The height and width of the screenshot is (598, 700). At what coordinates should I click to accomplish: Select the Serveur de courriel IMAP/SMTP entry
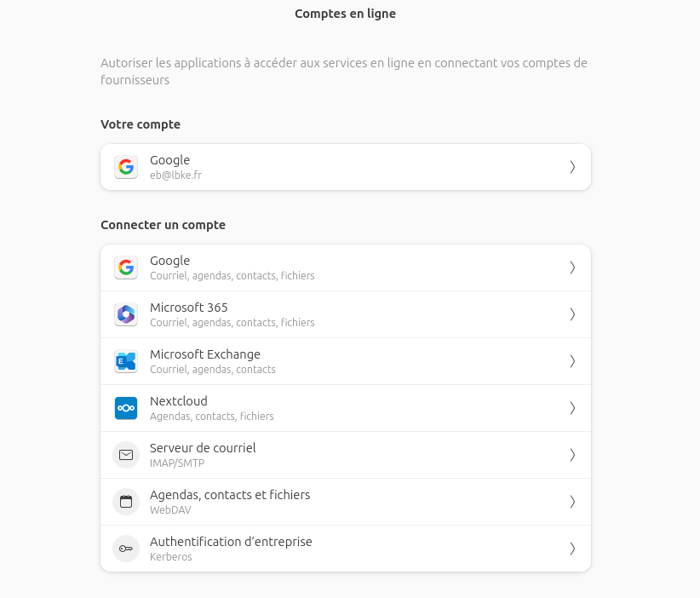click(x=346, y=455)
